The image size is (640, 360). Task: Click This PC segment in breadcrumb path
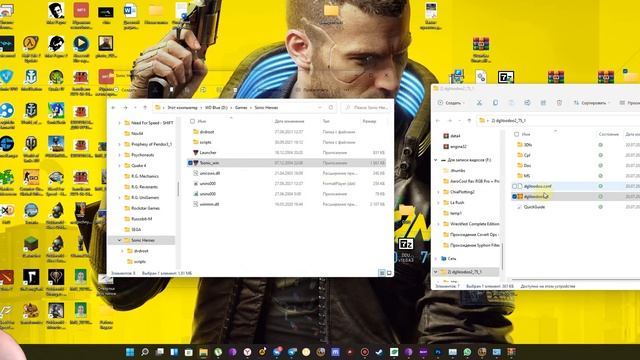[x=182, y=107]
